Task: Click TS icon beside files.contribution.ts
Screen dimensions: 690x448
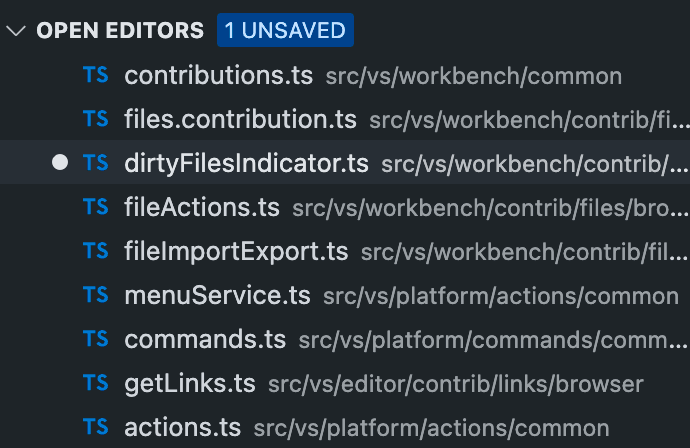Action: [96, 120]
